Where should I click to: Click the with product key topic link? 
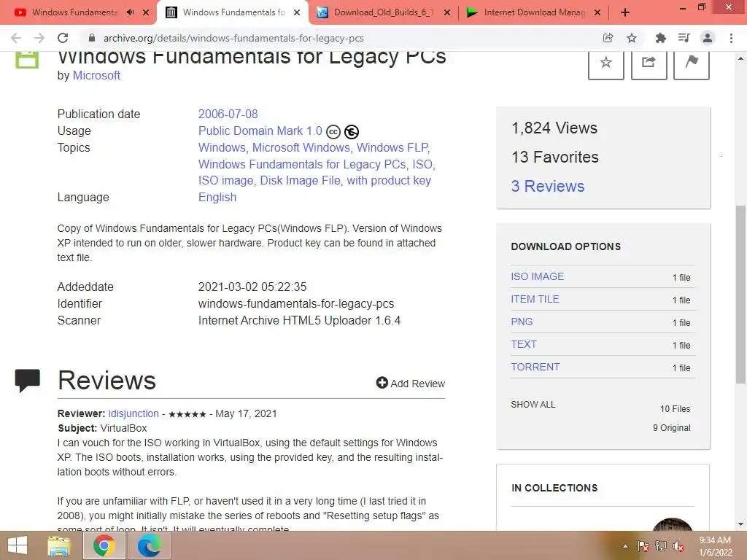point(389,181)
